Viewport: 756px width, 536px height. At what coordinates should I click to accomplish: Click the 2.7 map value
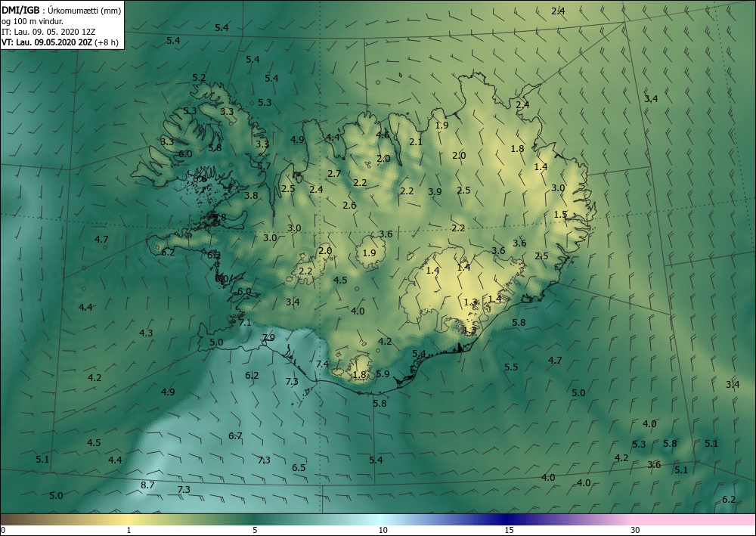coord(334,174)
